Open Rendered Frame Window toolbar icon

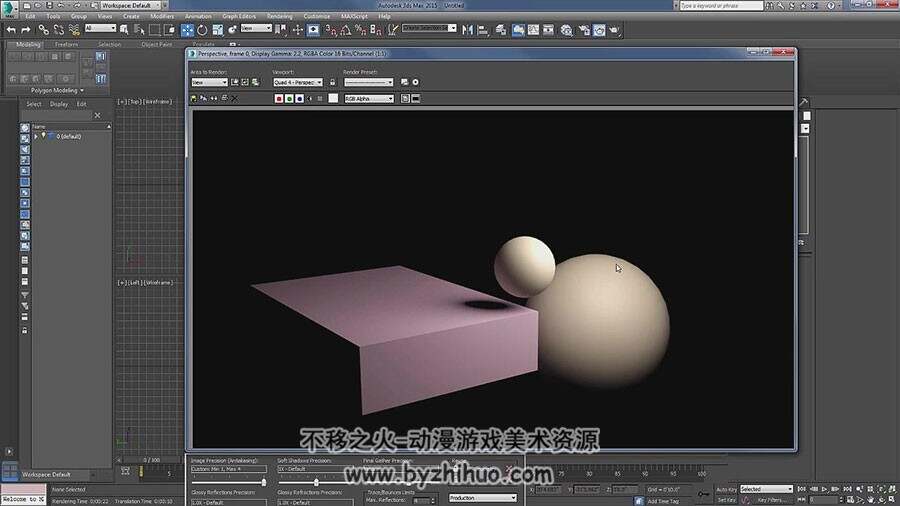click(x=599, y=30)
